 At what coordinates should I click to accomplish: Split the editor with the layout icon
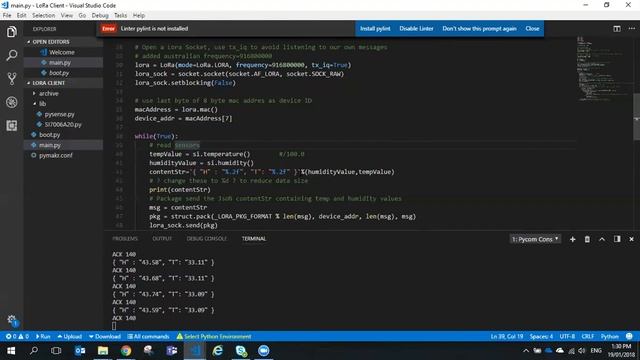(x=617, y=29)
